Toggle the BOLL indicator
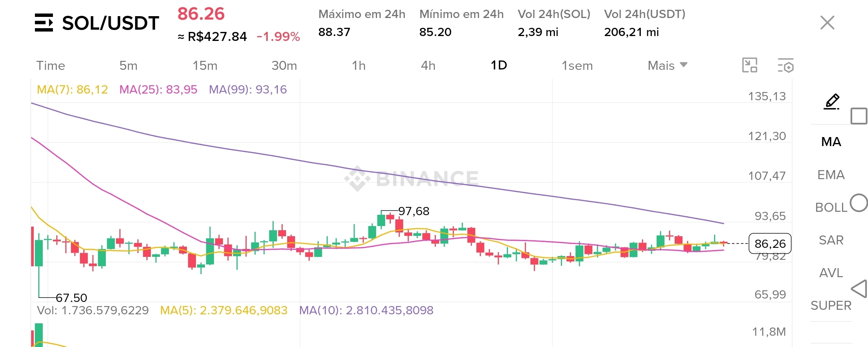Viewport: 868px width, 347px height. 831,207
